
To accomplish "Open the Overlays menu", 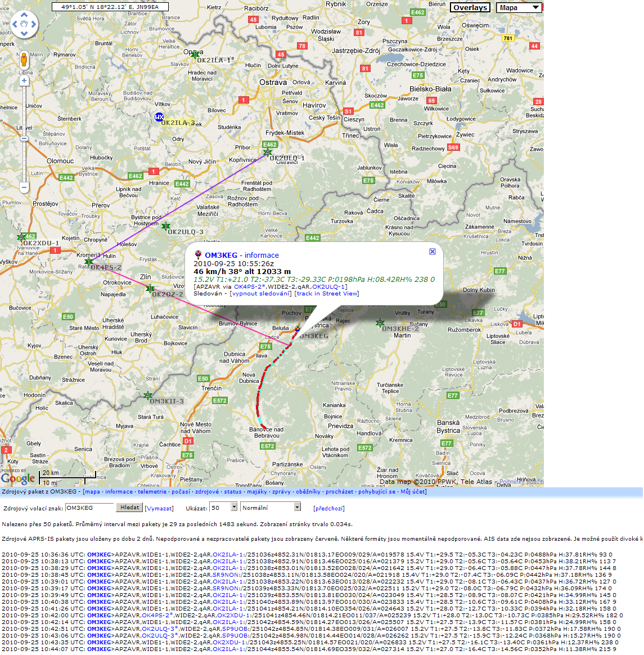I will coord(470,7).
